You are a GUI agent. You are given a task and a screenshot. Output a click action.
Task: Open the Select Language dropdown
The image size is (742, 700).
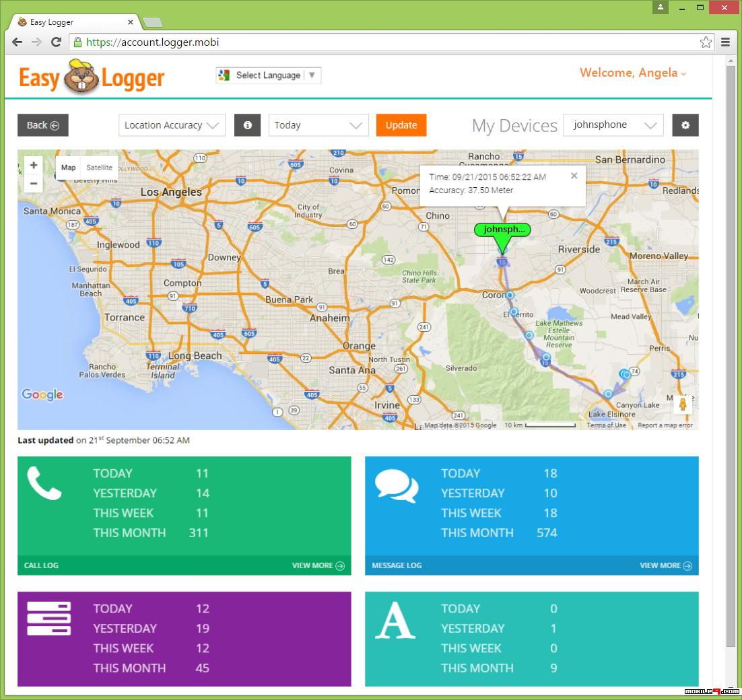coord(268,75)
